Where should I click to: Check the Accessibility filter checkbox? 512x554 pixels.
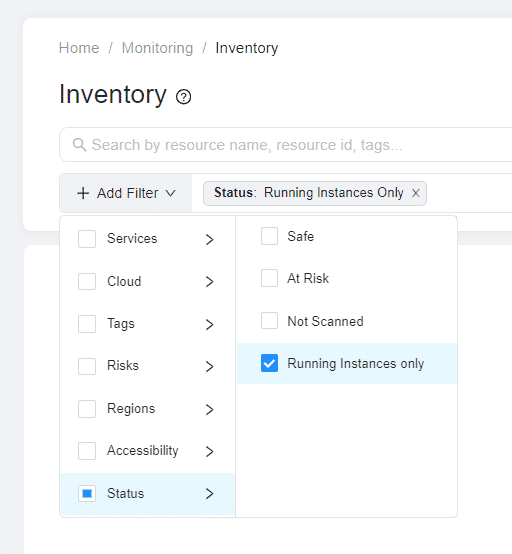[x=87, y=451]
